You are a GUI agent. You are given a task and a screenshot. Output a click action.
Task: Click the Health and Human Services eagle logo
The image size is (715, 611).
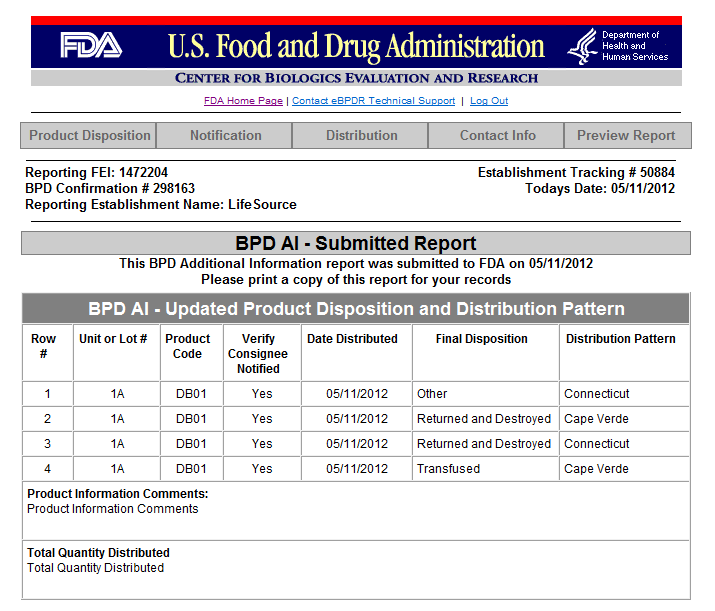(582, 46)
